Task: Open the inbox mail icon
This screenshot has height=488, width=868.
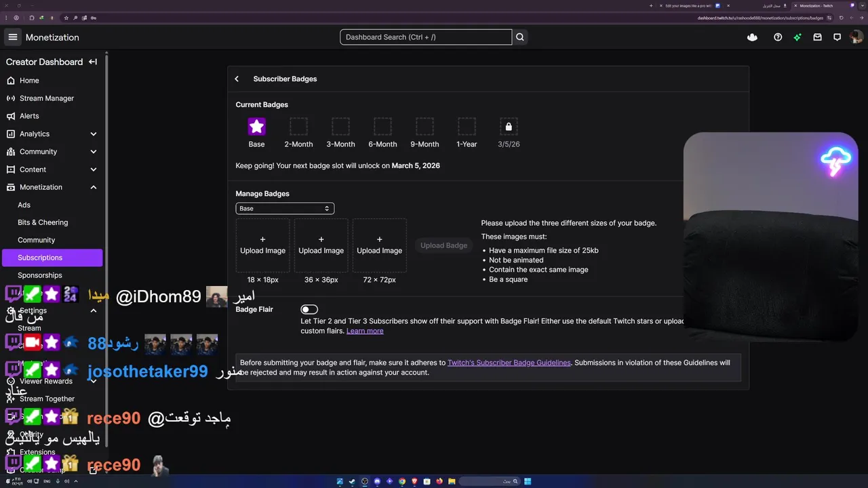Action: click(817, 37)
